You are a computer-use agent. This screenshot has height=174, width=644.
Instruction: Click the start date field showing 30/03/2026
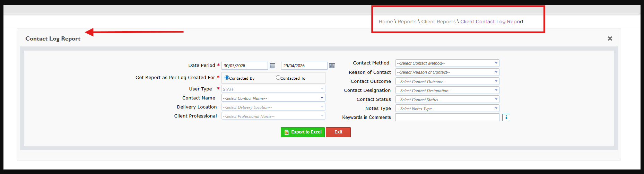click(244, 66)
